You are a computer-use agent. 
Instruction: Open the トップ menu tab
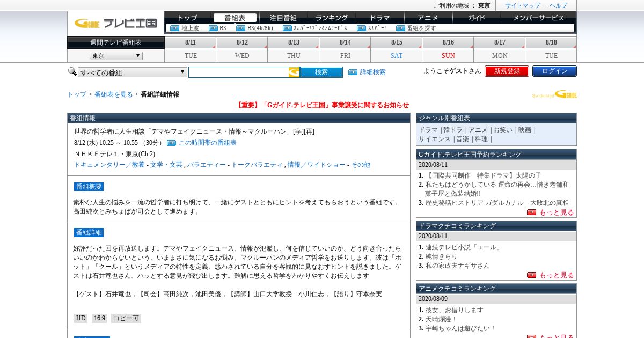pos(187,18)
